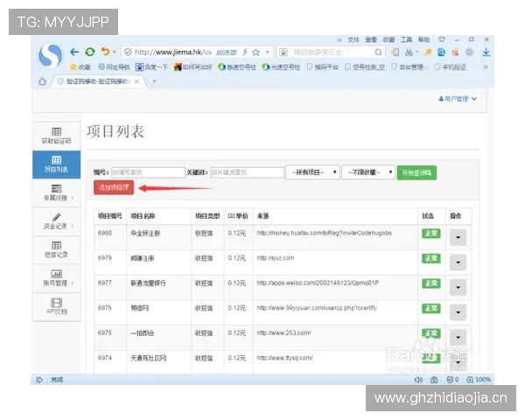Click the lightning speed-mode icon
This screenshot has width=525, height=420.
click(245, 52)
